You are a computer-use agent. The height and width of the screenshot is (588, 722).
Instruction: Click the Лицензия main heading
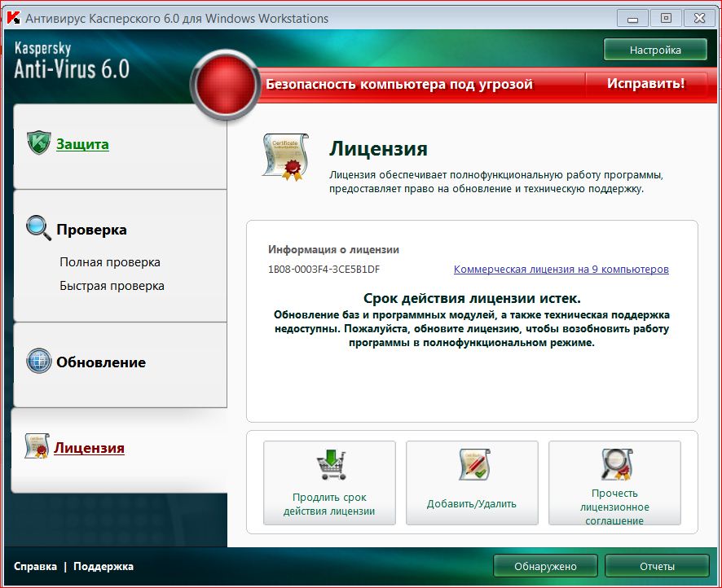tap(378, 148)
